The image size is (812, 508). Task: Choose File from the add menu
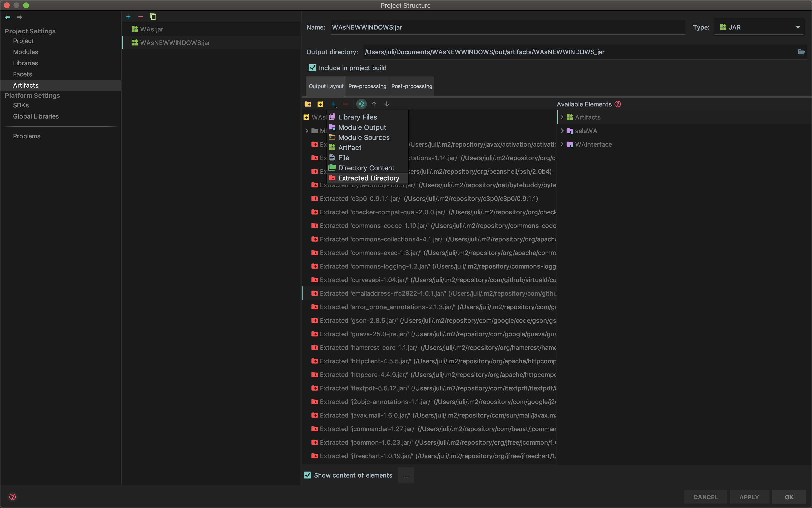(x=367, y=157)
